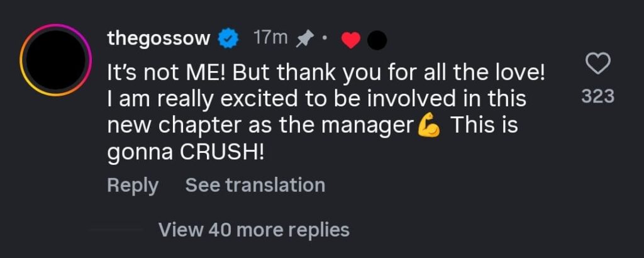Click the red heart creator-like icon

pos(350,41)
